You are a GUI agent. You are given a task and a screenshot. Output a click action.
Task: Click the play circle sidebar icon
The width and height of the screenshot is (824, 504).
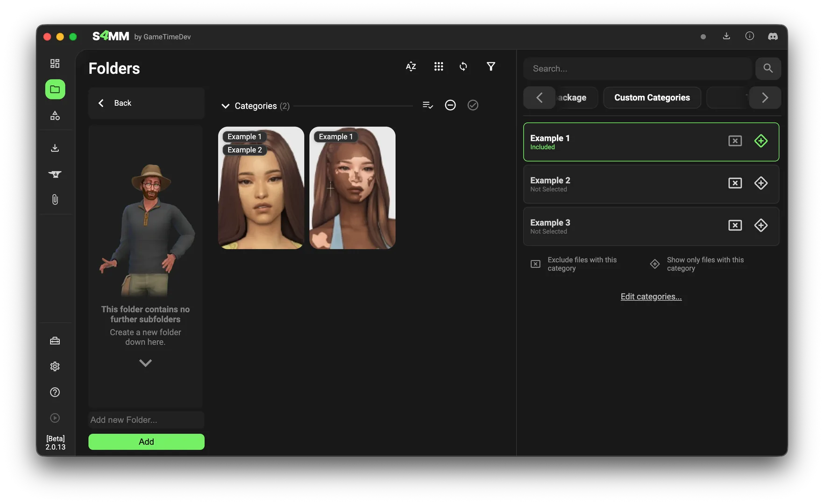click(55, 418)
